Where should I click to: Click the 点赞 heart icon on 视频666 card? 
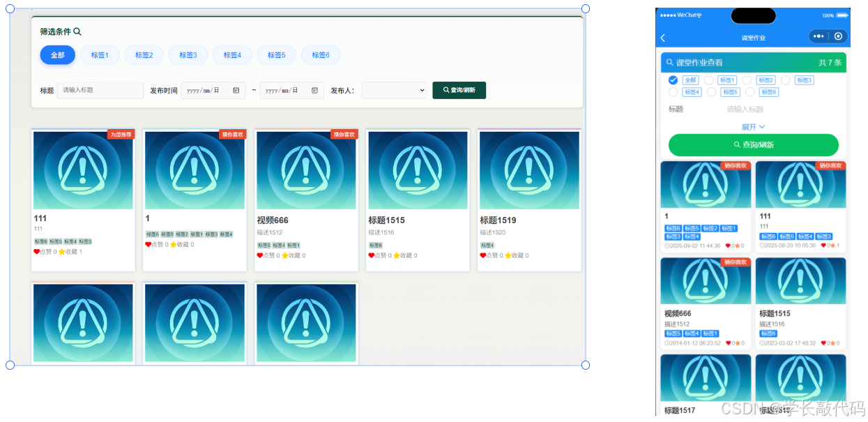tap(259, 255)
